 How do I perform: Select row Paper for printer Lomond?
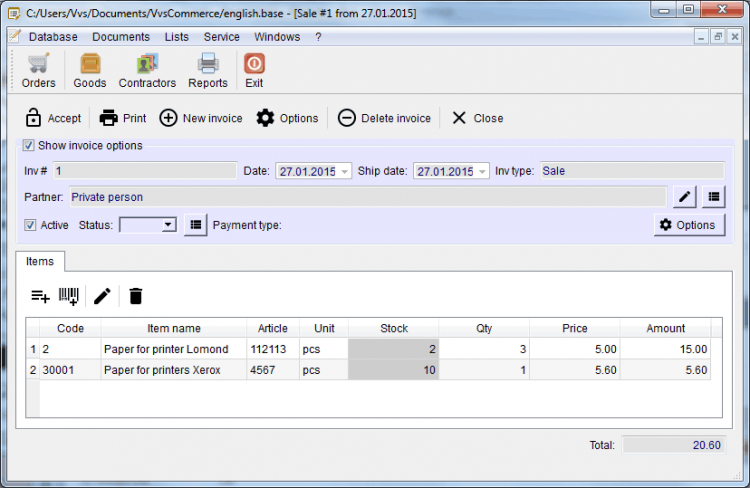(368, 349)
